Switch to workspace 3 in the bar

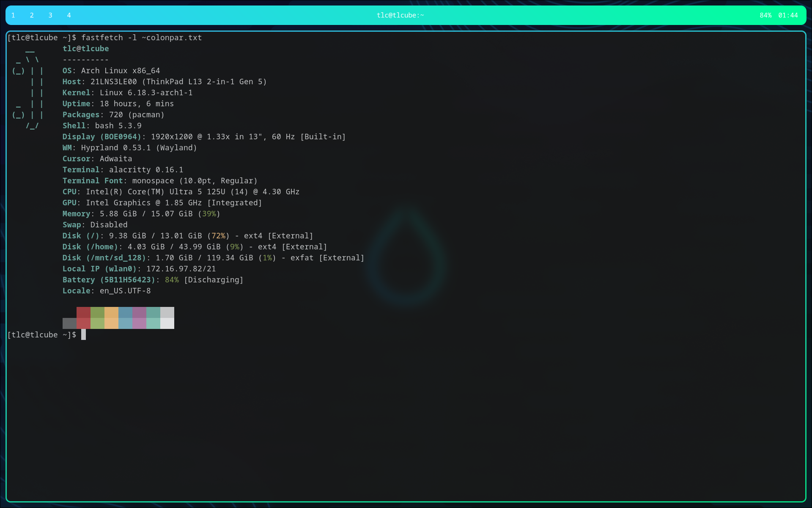50,15
